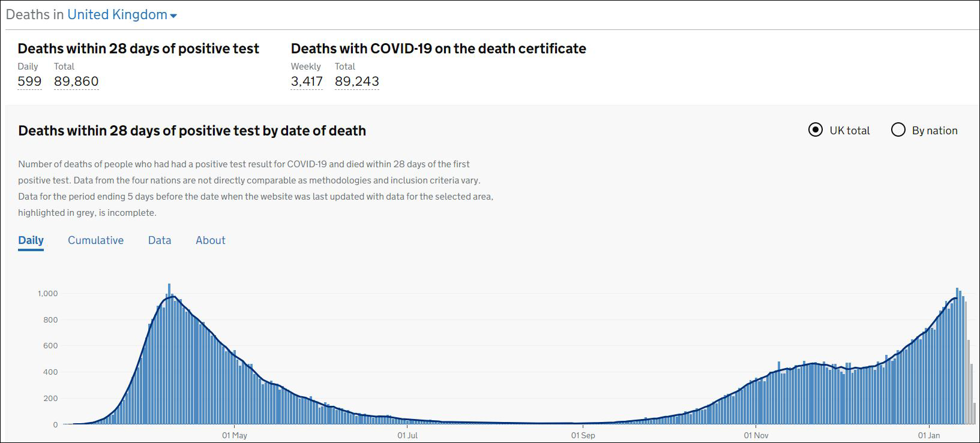Open the About tab
Image resolution: width=980 pixels, height=443 pixels.
(211, 240)
